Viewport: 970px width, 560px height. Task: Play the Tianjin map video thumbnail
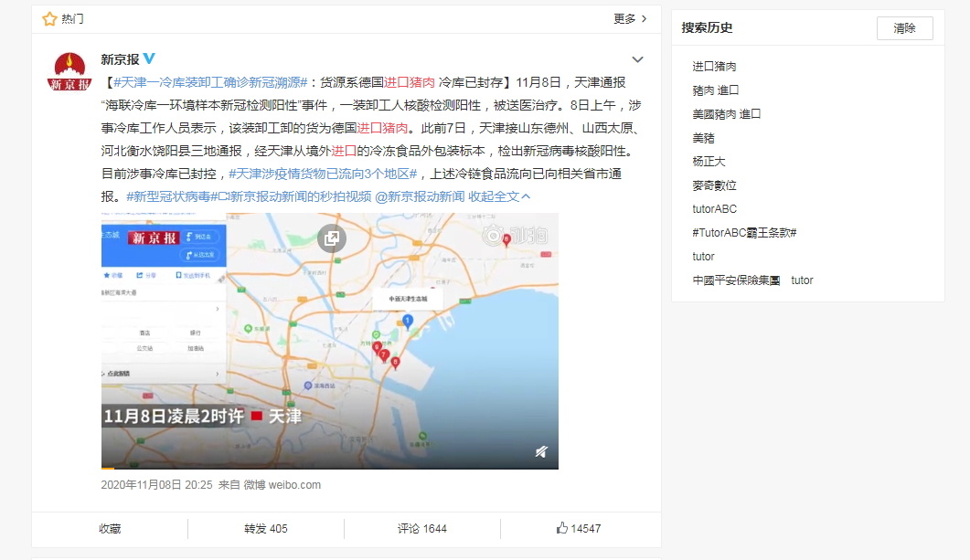click(x=330, y=341)
